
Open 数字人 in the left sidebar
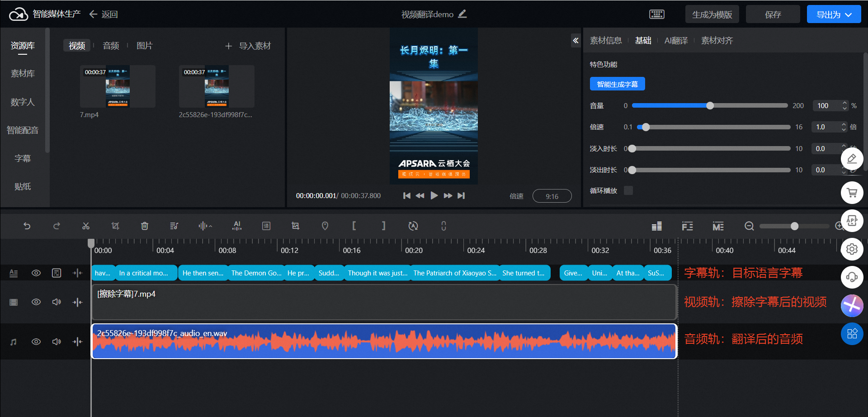[23, 102]
